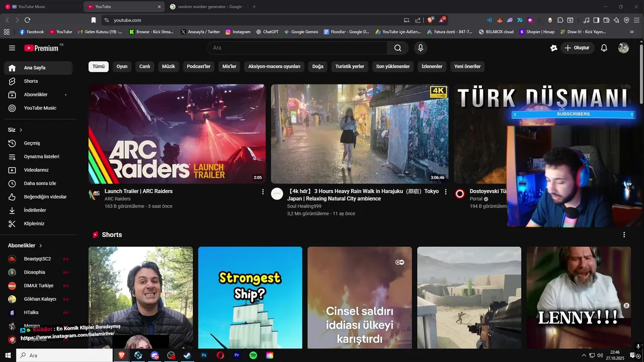Switch to random number generator tab
This screenshot has width=644, height=362.
(x=206, y=7)
